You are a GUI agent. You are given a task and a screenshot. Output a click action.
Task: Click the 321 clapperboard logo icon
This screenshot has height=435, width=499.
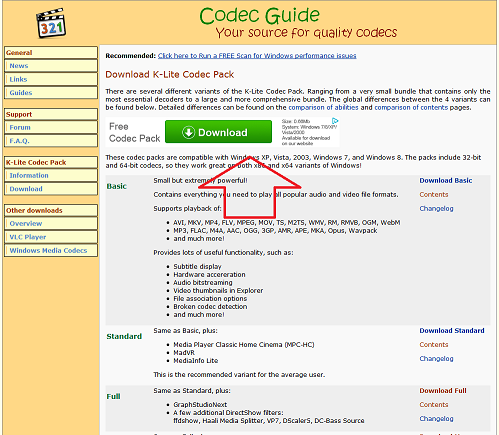(51, 23)
